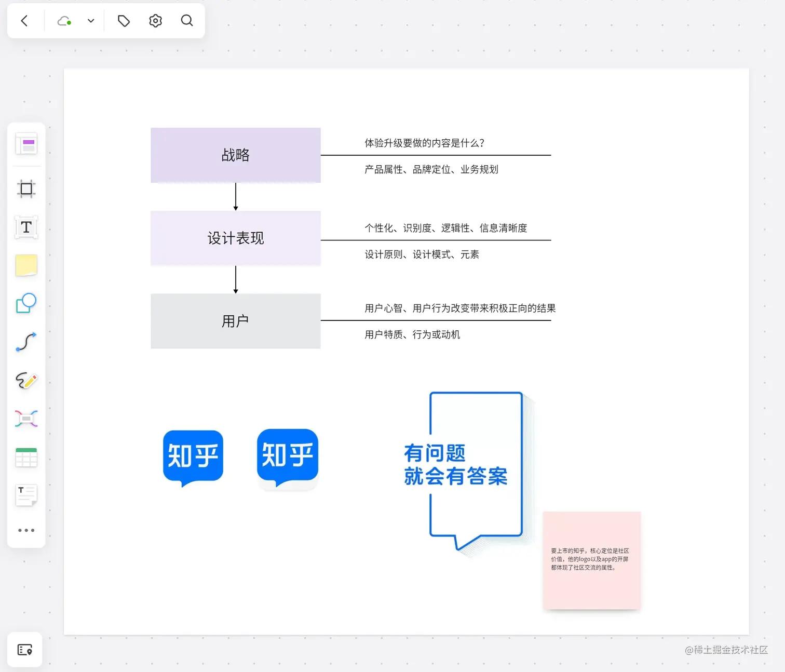This screenshot has width=785, height=672.
Task: Select the templates tool in sidebar
Action: tap(26, 144)
